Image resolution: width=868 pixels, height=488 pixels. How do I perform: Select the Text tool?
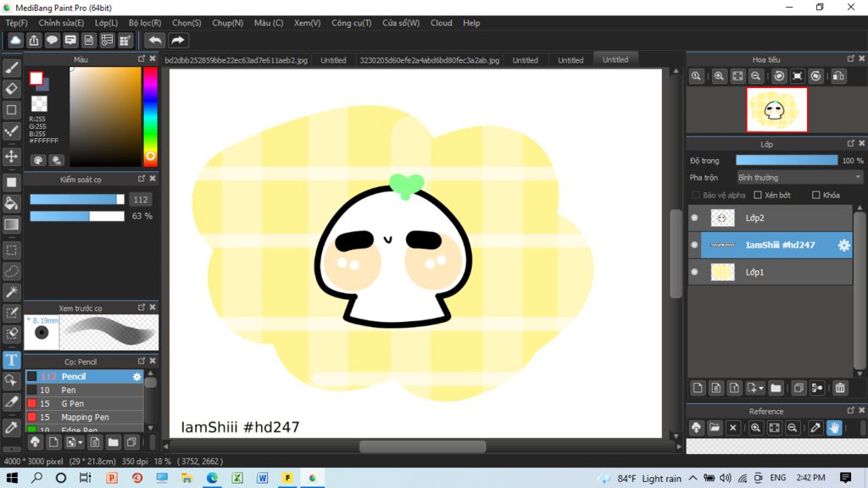click(11, 360)
